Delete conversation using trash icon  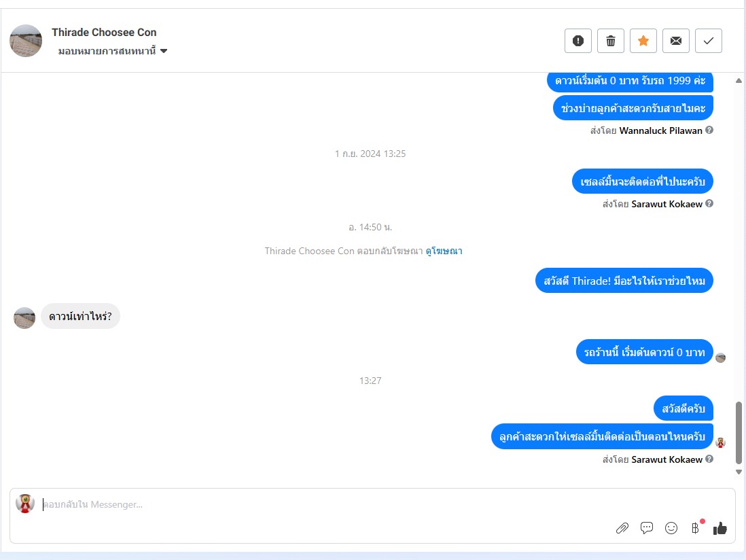point(610,41)
